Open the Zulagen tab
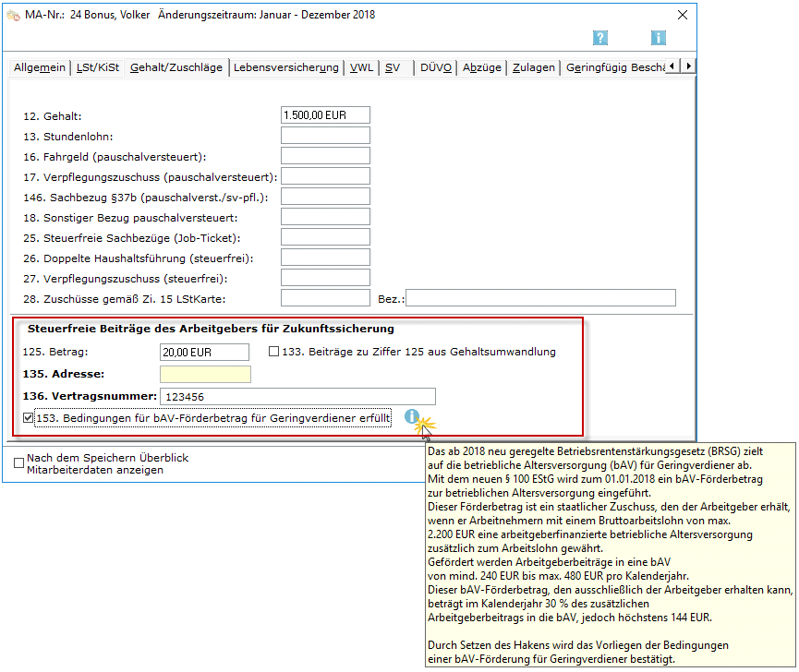 534,67
